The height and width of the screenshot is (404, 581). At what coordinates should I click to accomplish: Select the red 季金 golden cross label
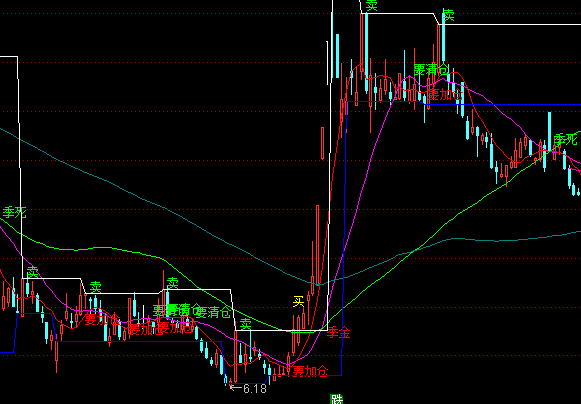tap(339, 332)
